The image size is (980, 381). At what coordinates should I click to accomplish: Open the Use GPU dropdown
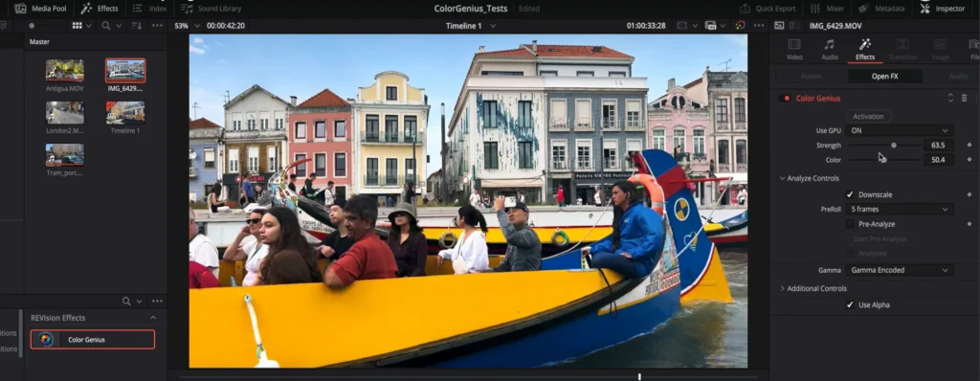900,131
